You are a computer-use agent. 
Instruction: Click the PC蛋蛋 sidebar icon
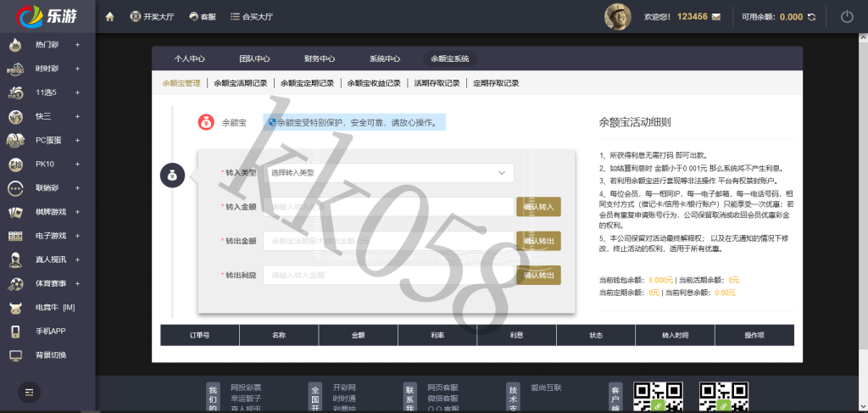(15, 140)
